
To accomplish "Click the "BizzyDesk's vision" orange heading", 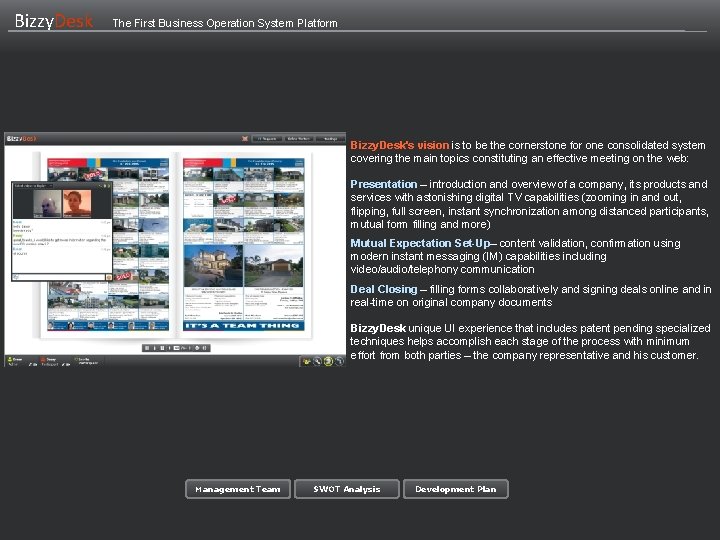I will tap(399, 145).
